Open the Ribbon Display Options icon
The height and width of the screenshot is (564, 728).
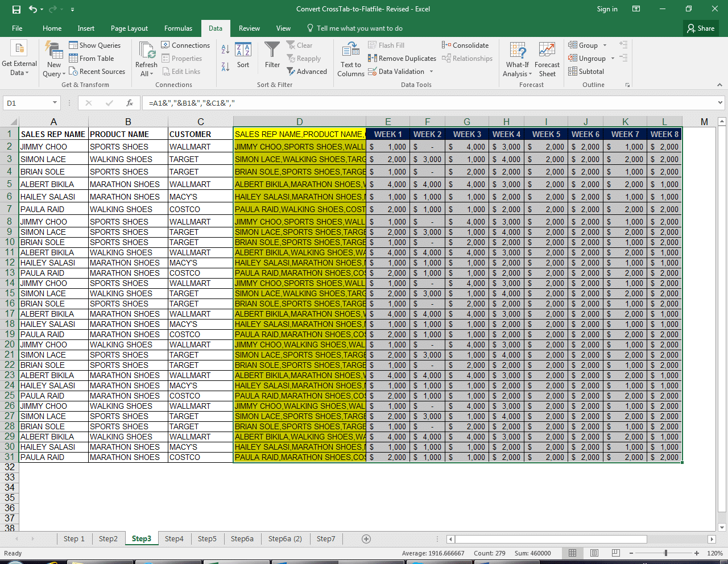coord(636,9)
